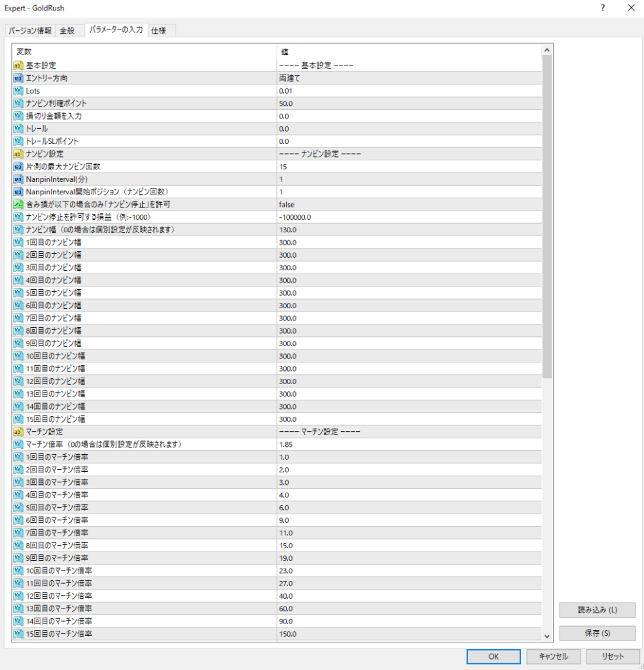Click the Lots parameter icon
Viewport: 644px width, 670px height.
pyautogui.click(x=18, y=91)
